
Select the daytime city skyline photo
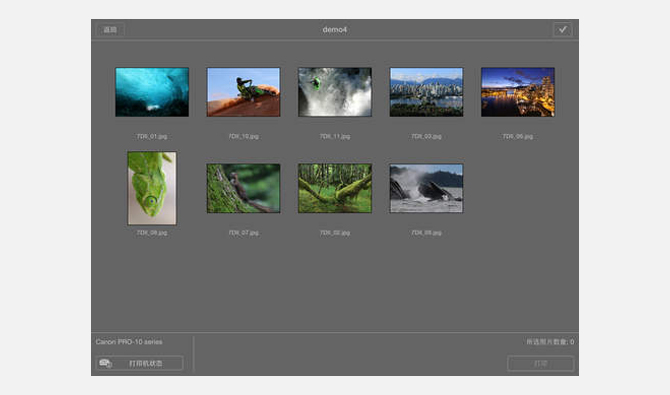pos(426,92)
